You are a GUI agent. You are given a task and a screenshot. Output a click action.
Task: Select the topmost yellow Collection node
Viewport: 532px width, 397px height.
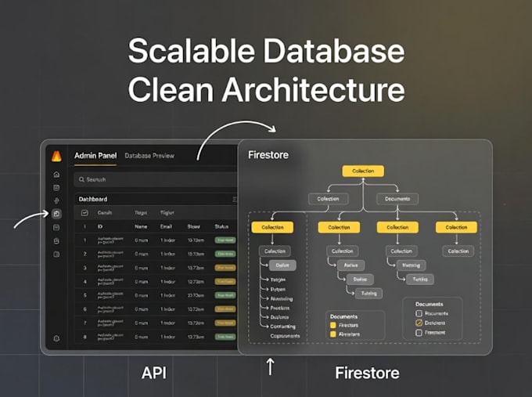[x=363, y=171]
